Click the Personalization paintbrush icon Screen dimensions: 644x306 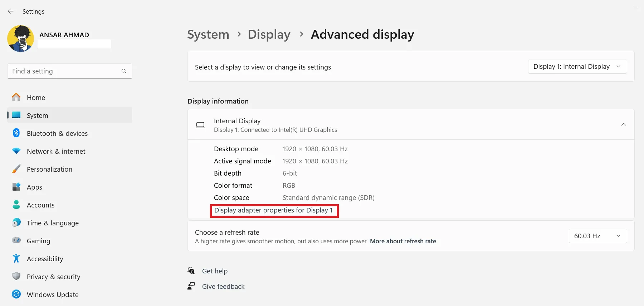[x=16, y=169]
